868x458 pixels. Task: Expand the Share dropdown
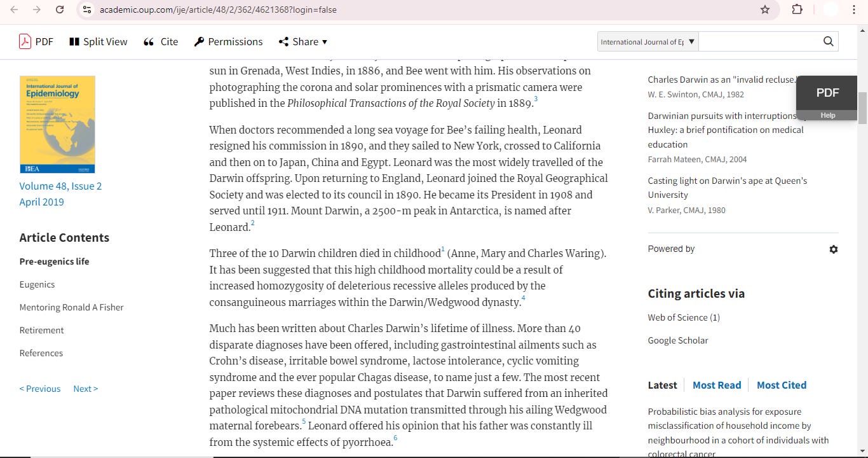303,41
